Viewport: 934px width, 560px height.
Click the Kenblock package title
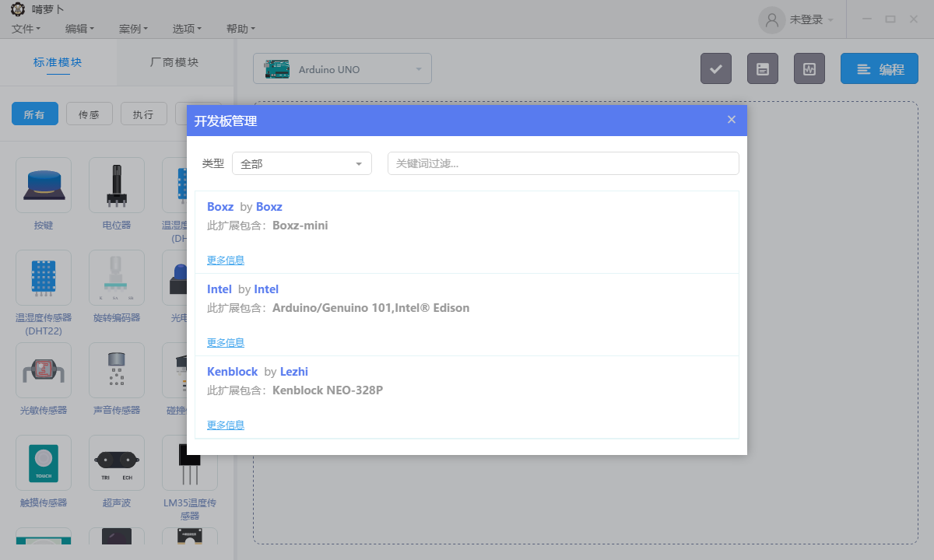click(233, 372)
